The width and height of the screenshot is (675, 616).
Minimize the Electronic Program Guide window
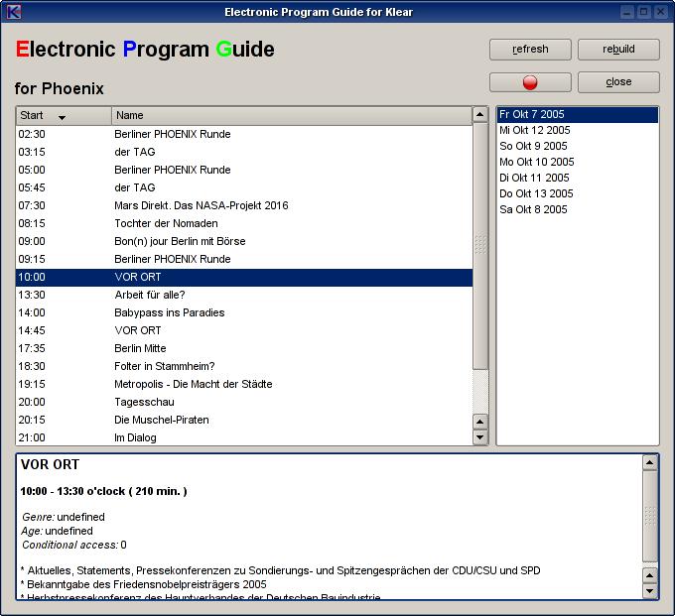coord(627,12)
